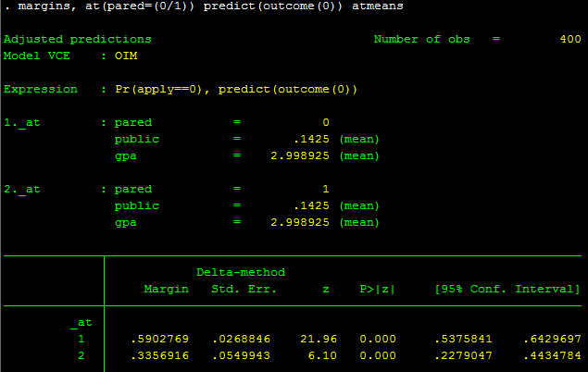Click the Margin column header
The height and width of the screenshot is (372, 588).
pos(166,290)
